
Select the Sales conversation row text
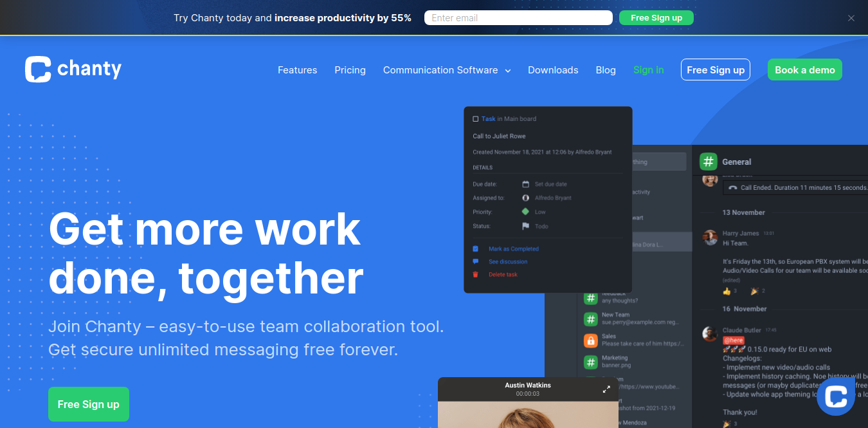[x=642, y=340]
